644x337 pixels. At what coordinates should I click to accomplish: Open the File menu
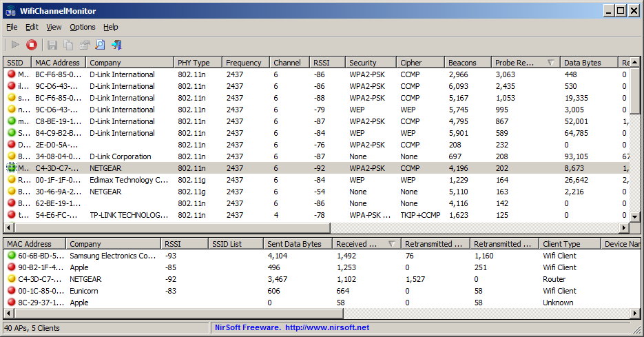click(x=12, y=27)
